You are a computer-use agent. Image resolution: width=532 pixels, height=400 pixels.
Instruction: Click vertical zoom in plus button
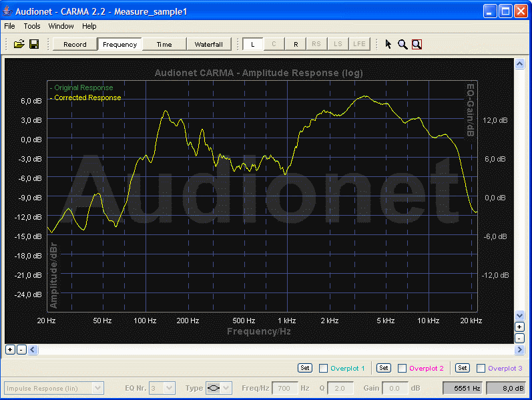[x=519, y=327]
